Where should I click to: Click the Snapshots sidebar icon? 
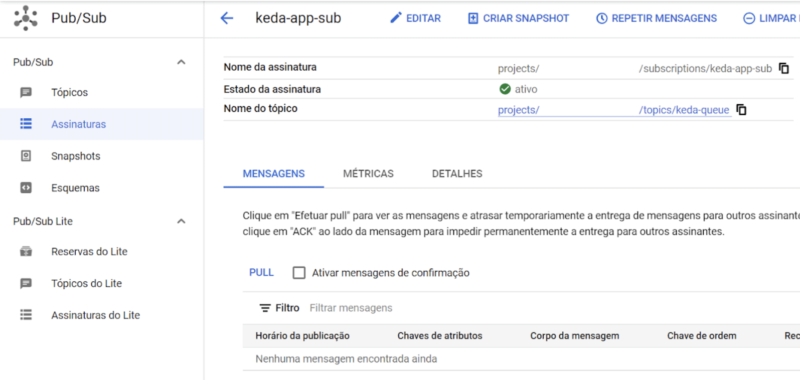click(26, 156)
